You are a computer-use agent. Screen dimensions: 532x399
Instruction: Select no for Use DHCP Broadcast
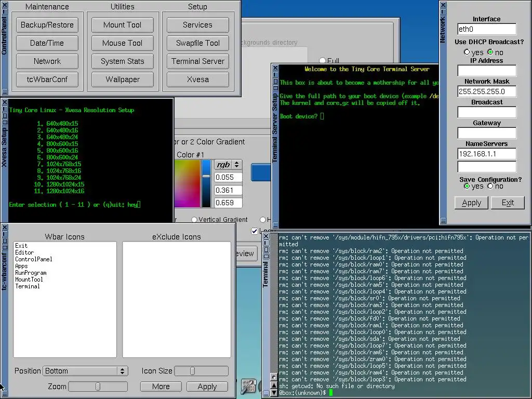[x=490, y=52]
